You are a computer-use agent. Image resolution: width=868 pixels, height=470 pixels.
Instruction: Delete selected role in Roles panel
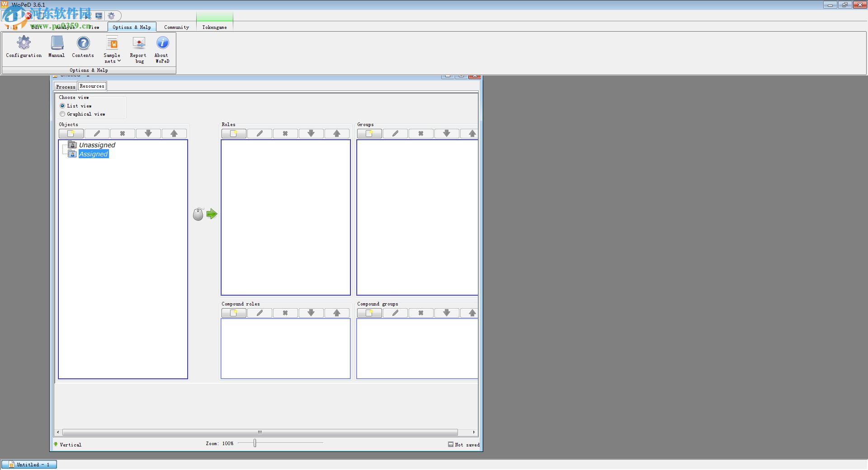tap(285, 133)
